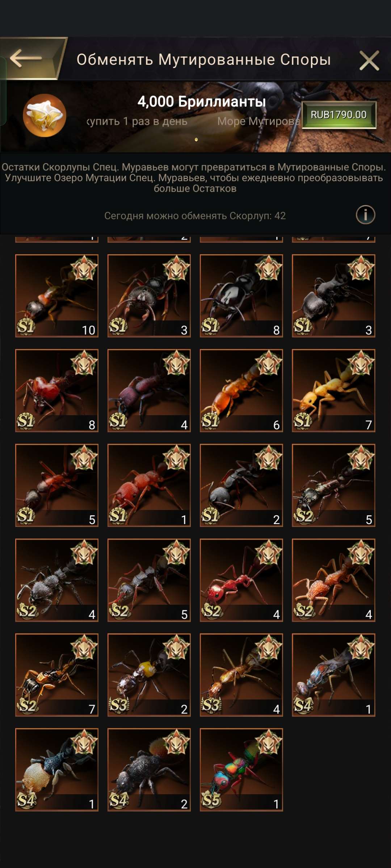Tap the promo banner page indicator dot

coord(196,140)
